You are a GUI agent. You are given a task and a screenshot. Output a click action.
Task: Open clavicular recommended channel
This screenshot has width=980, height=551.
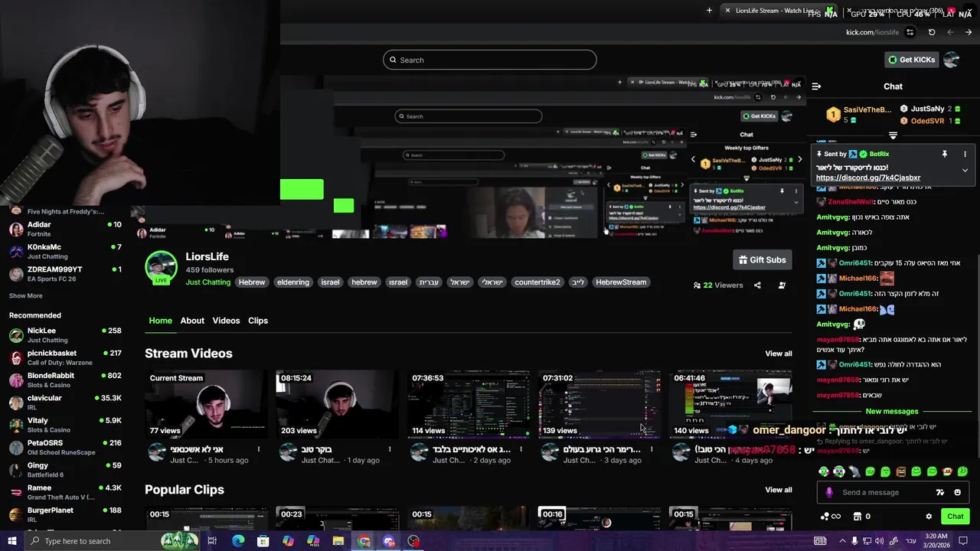65,402
